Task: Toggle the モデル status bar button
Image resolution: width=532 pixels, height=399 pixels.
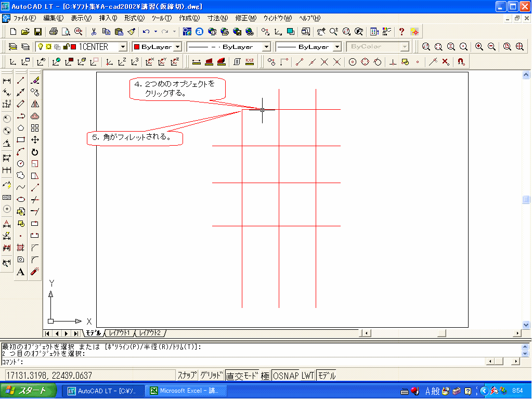Action: [327, 376]
